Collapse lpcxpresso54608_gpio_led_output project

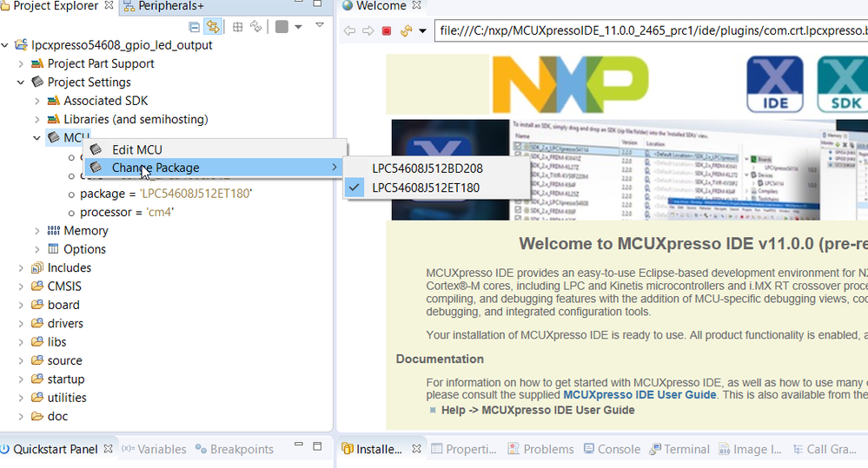tap(5, 45)
